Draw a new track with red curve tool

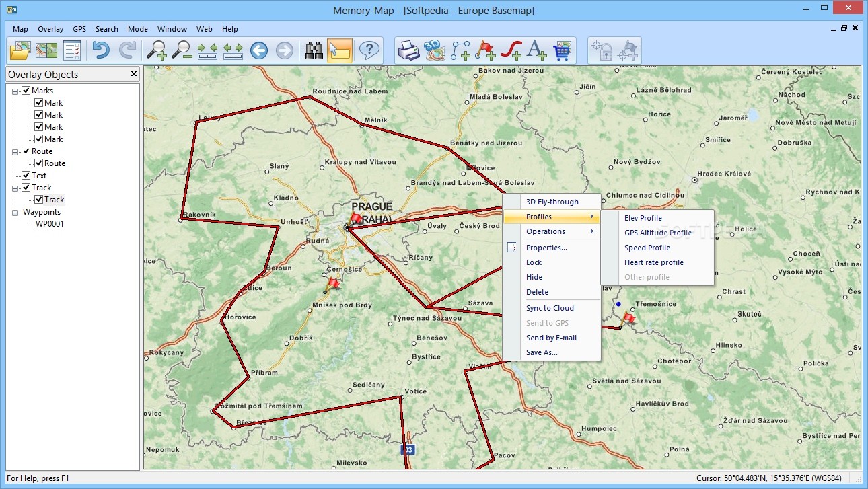[x=511, y=50]
